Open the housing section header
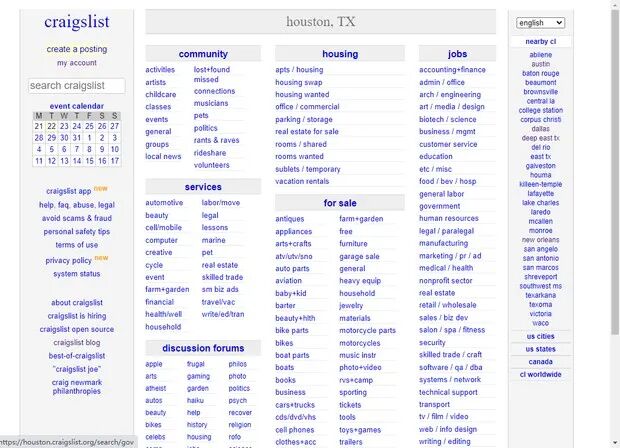 point(340,54)
